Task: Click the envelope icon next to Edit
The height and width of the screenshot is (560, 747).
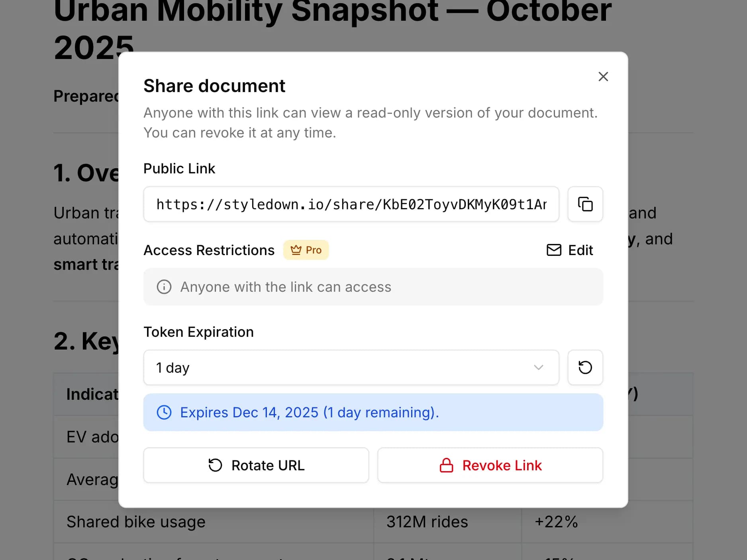Action: (x=553, y=250)
